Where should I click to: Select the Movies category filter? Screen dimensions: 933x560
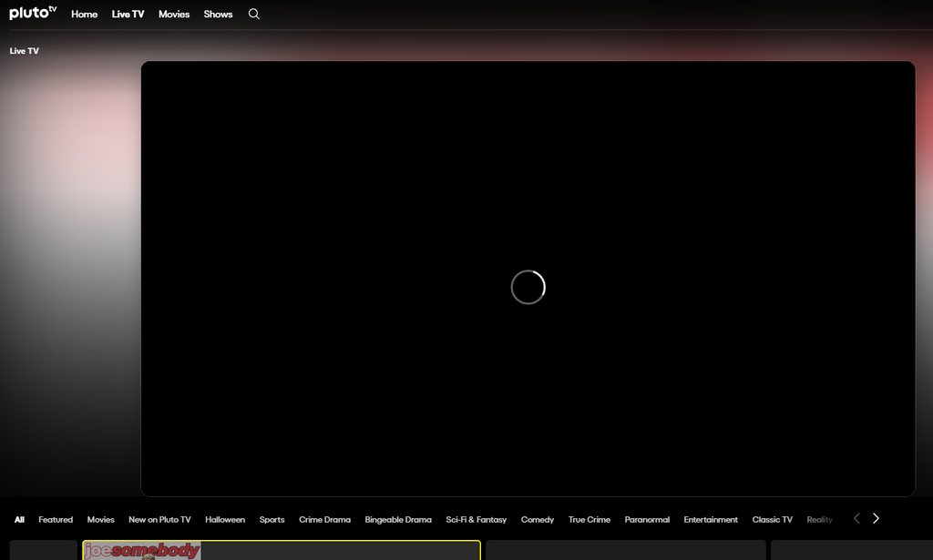100,520
